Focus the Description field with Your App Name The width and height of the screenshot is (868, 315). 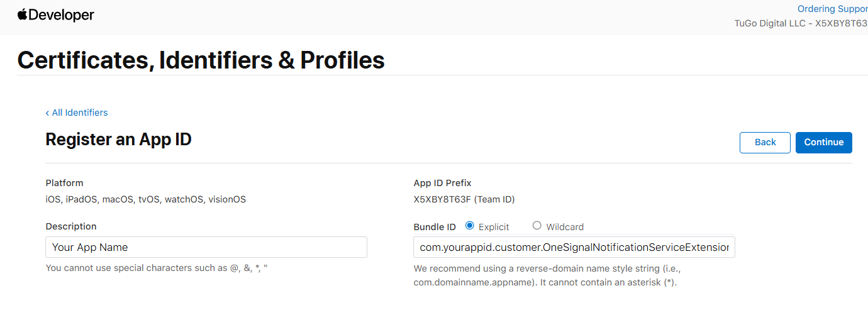coord(206,247)
